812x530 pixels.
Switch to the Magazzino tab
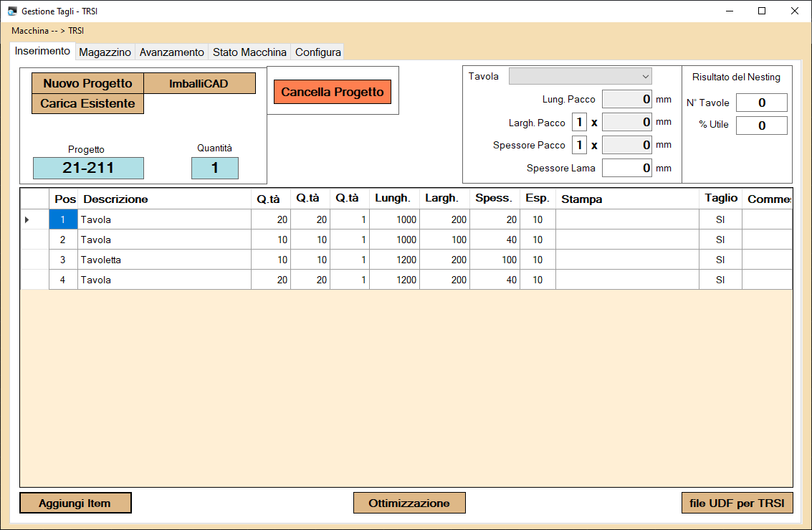[105, 52]
